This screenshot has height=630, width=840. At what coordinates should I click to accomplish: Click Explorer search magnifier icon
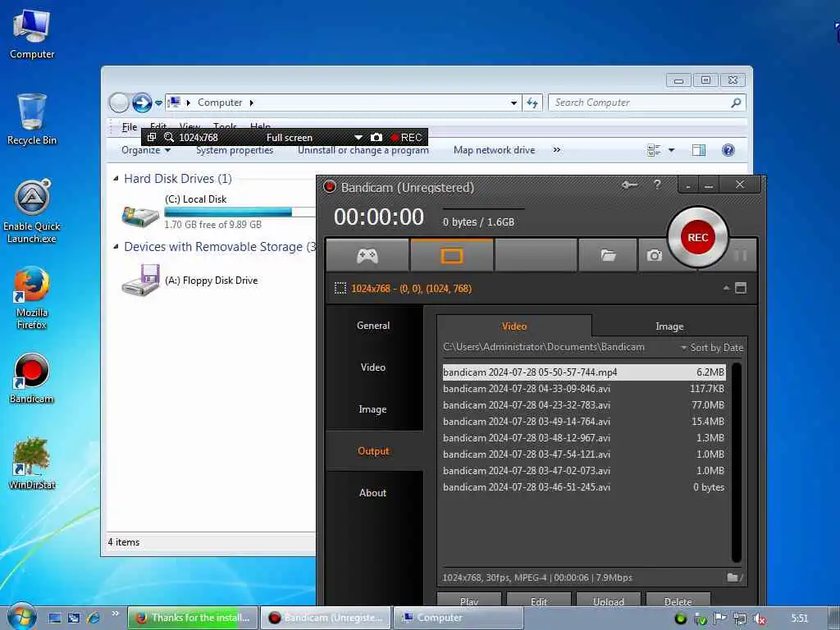(x=736, y=103)
